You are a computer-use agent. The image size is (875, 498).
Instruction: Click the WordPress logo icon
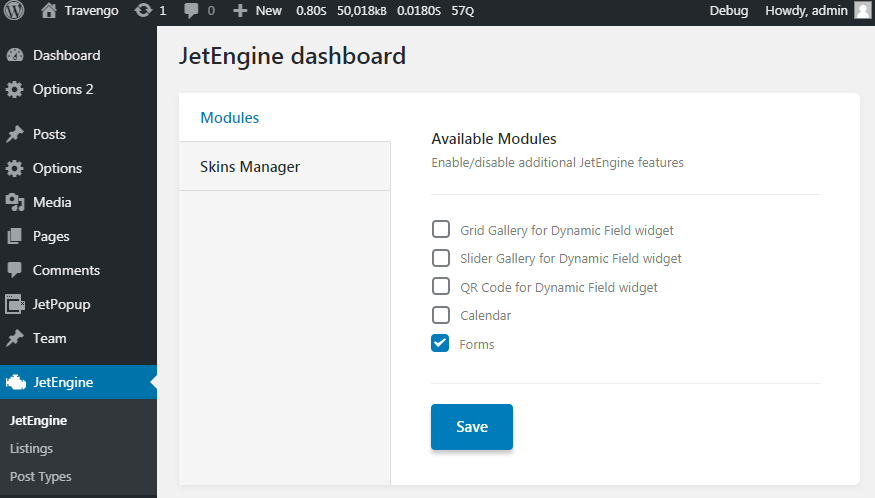(14, 11)
